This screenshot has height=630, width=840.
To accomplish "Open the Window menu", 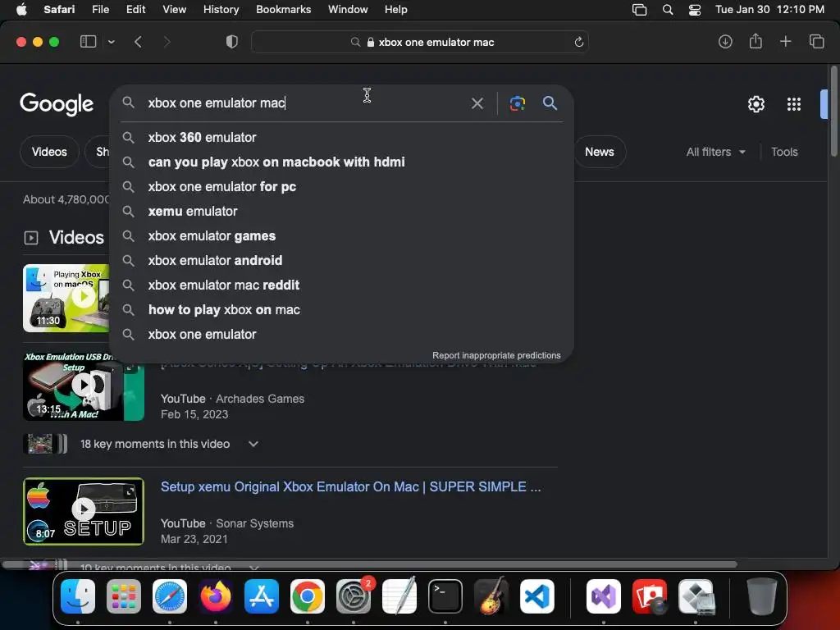I will pos(348,10).
